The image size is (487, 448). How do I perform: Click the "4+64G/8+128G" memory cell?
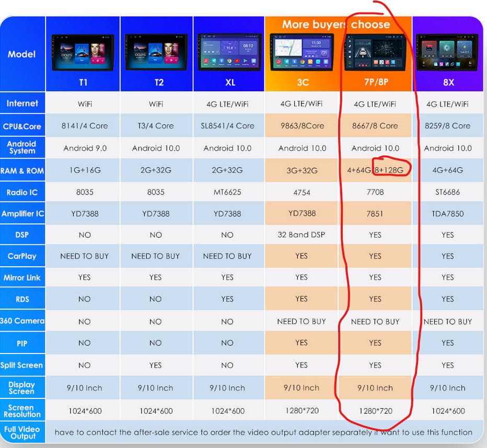point(375,170)
